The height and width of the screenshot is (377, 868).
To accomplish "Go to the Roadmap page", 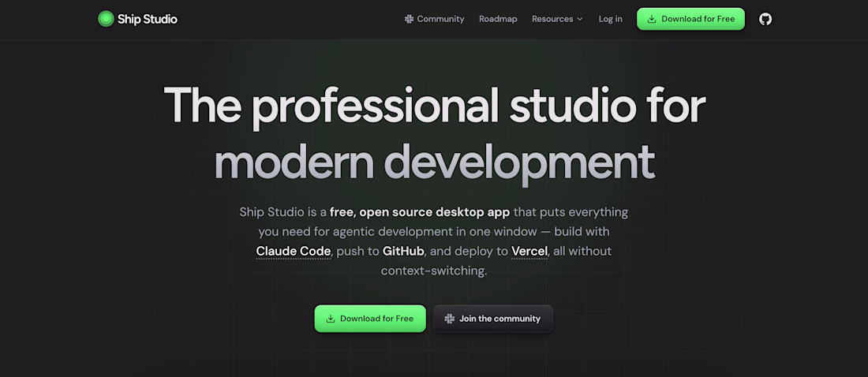I will tap(498, 19).
